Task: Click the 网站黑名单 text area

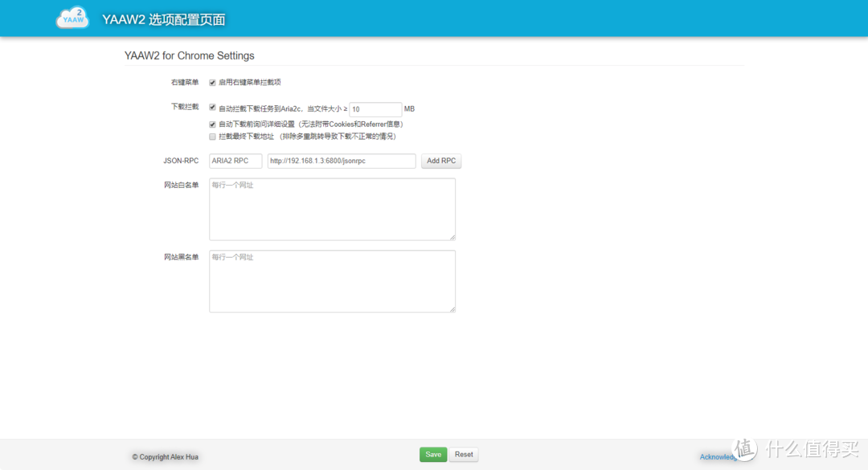Action: (x=332, y=281)
